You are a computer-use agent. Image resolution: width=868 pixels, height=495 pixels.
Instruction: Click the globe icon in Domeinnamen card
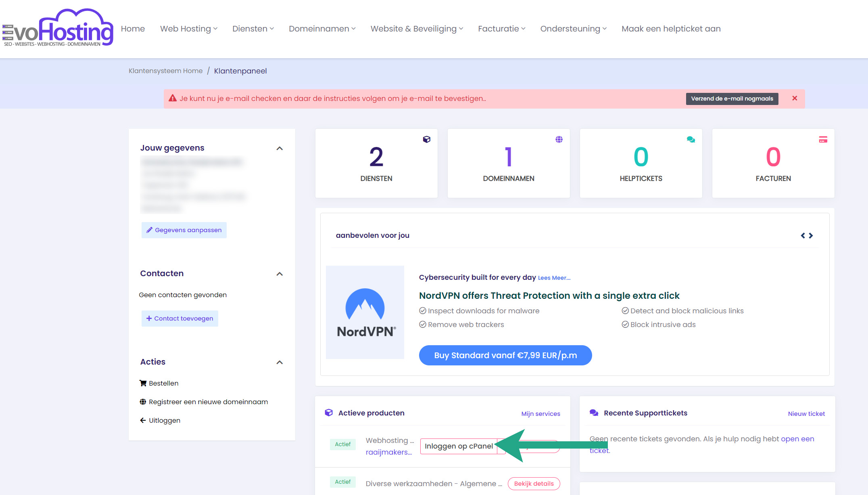click(559, 139)
